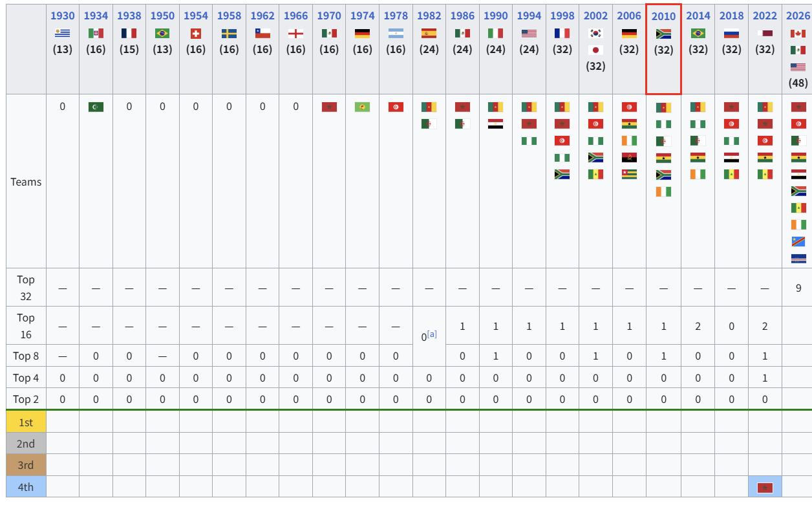Click Nigeria team flag in 1994 column

click(x=529, y=140)
